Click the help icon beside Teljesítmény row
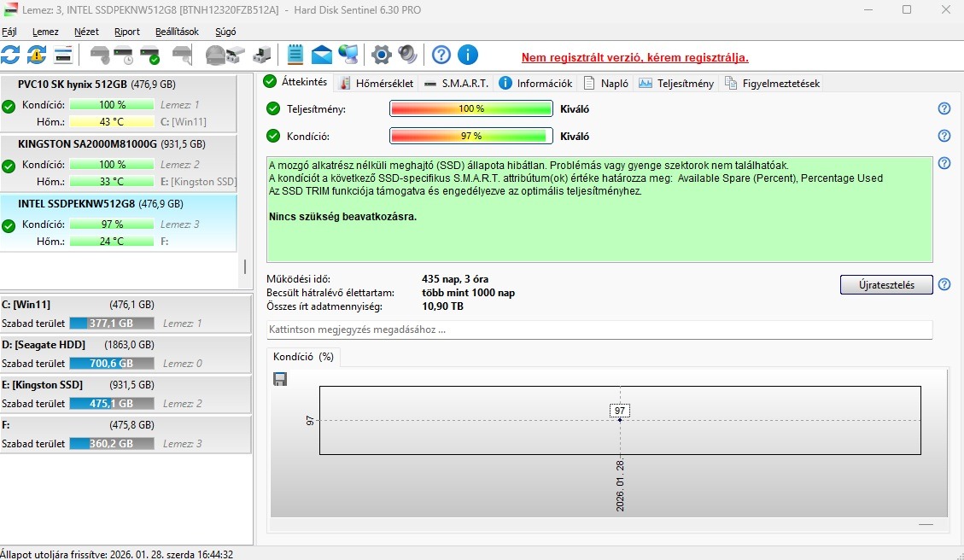 pyautogui.click(x=944, y=108)
